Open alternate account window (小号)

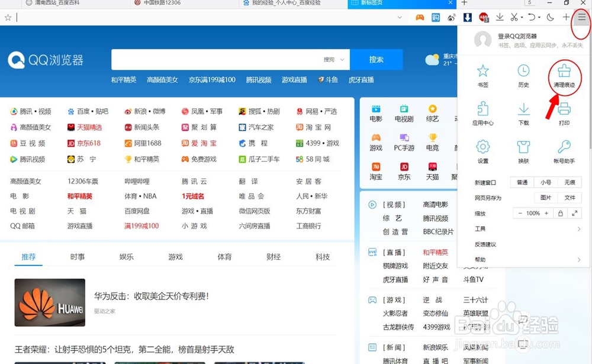[x=546, y=182]
